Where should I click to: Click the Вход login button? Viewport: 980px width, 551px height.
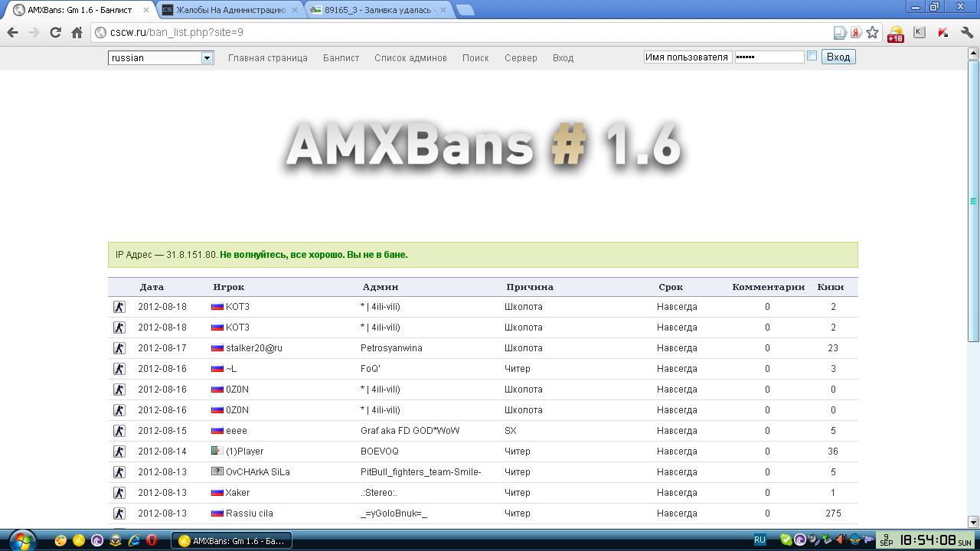[838, 57]
